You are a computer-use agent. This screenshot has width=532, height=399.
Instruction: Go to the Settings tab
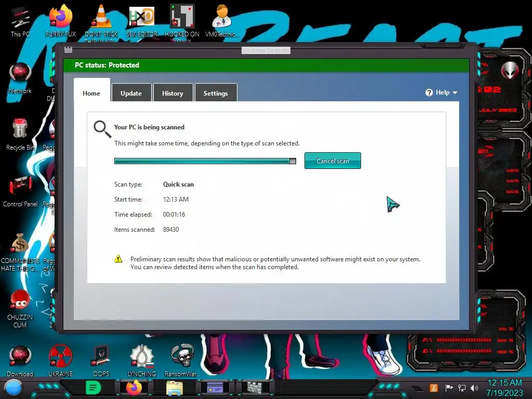point(216,92)
